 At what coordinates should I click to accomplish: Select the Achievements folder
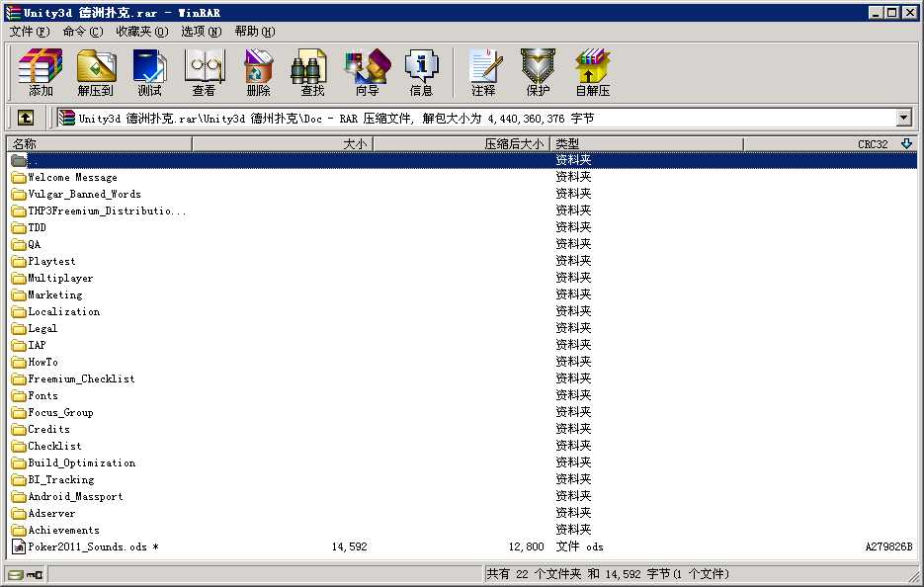tap(63, 530)
